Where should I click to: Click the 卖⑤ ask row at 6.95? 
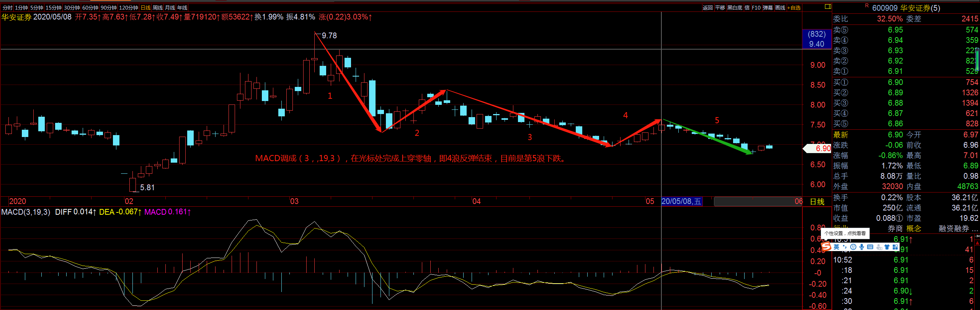pos(906,30)
